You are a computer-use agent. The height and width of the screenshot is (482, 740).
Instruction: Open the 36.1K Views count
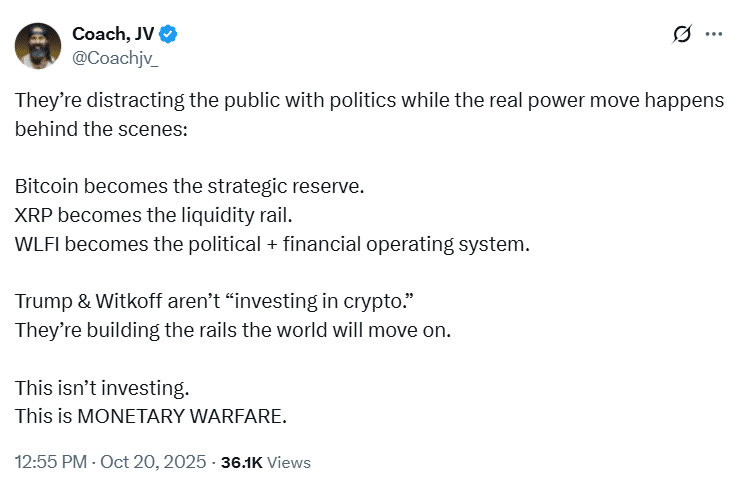click(265, 462)
